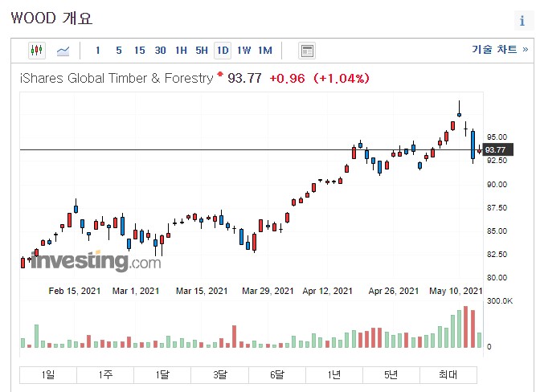Viewport: 536px width, 392px height.
Task: Click the 90.00 price axis label
Action: [x=497, y=185]
